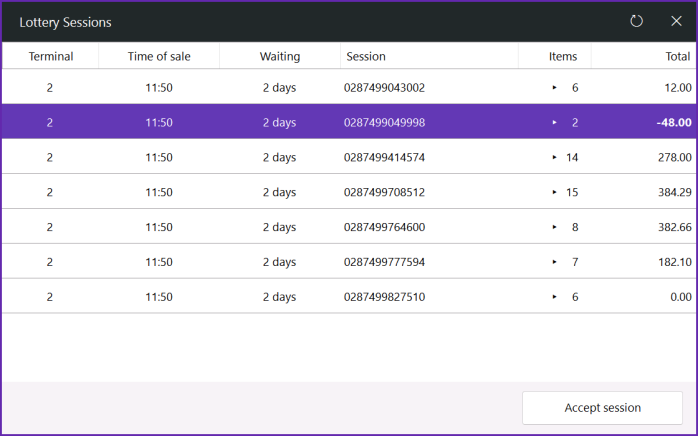Sort by the Items column header
Viewport: 698px width, 436px height.
point(555,56)
